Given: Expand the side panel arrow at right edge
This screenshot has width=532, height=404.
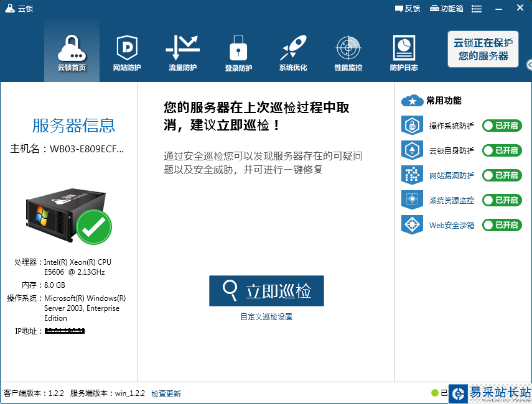Looking at the screenshot, I should click(x=529, y=65).
